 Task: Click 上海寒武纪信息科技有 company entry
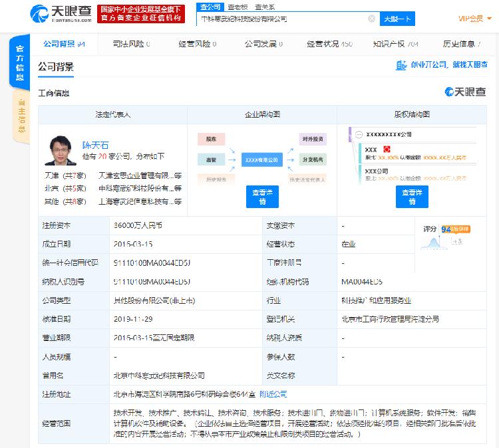coord(140,201)
